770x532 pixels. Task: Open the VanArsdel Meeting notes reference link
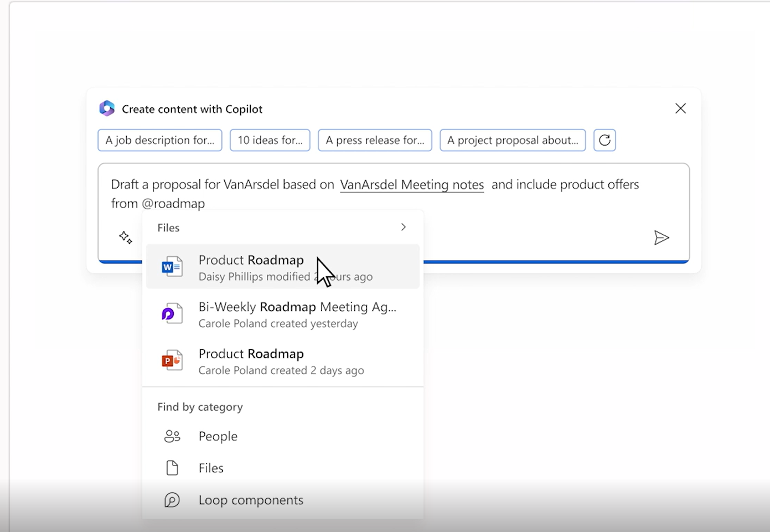point(412,184)
